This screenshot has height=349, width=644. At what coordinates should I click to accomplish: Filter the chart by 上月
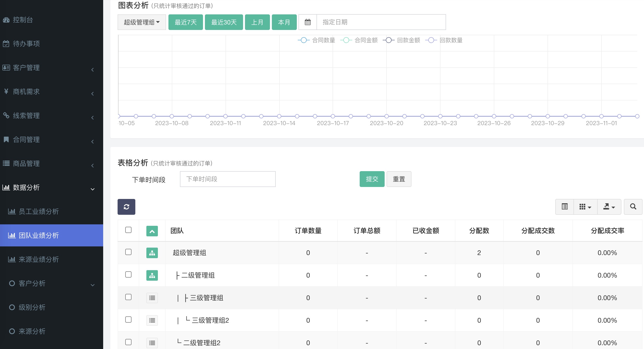coord(257,22)
